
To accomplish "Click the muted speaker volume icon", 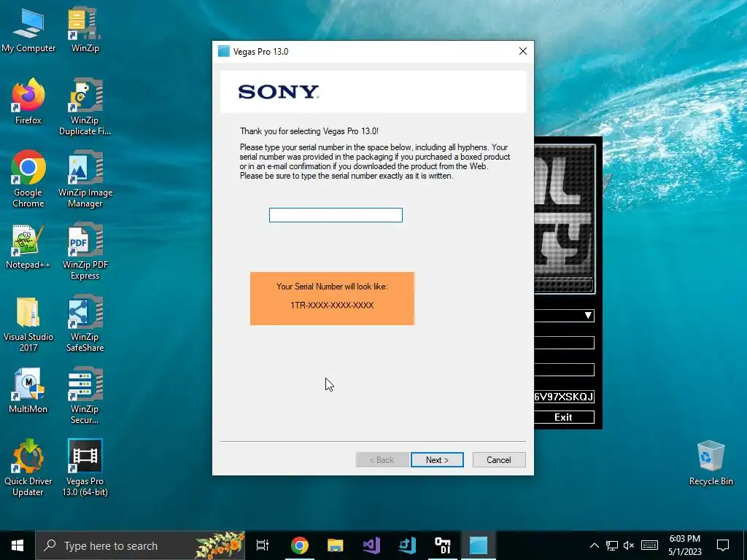I will 629,545.
